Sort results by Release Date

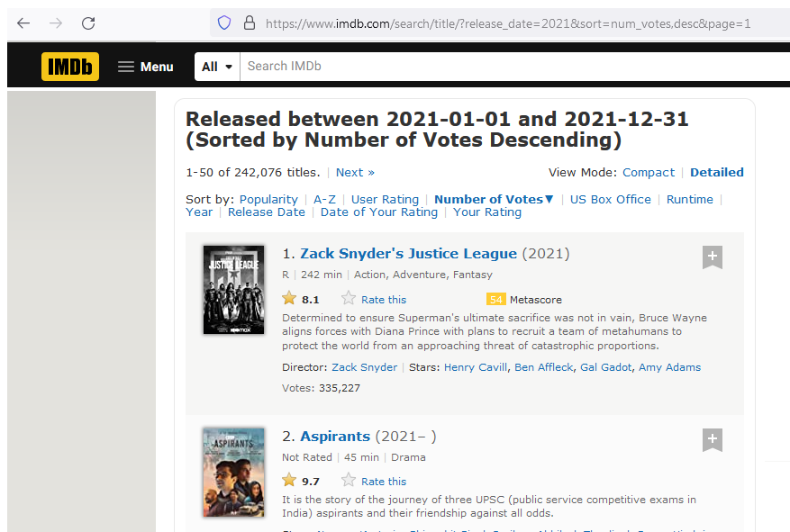pos(266,212)
